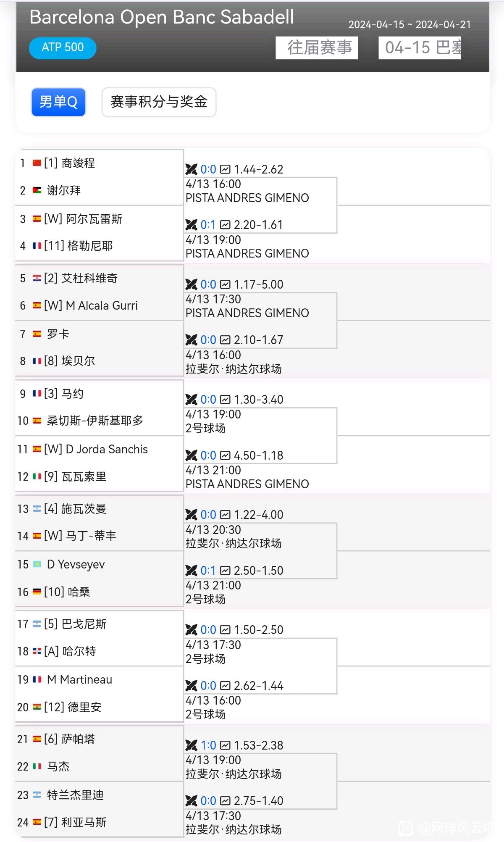Click the ATP 500 badge
Viewport: 504px width, 842px height.
point(63,48)
